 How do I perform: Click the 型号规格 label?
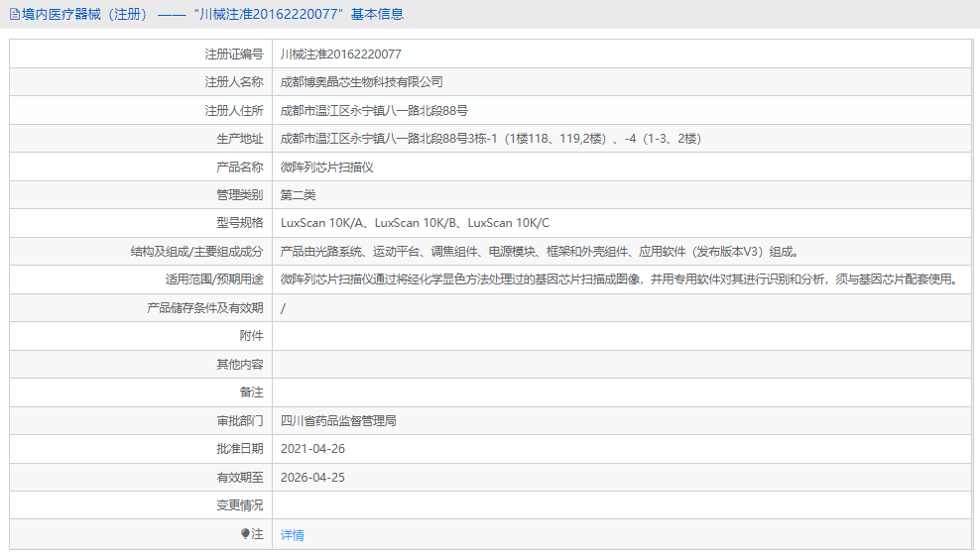tap(240, 223)
